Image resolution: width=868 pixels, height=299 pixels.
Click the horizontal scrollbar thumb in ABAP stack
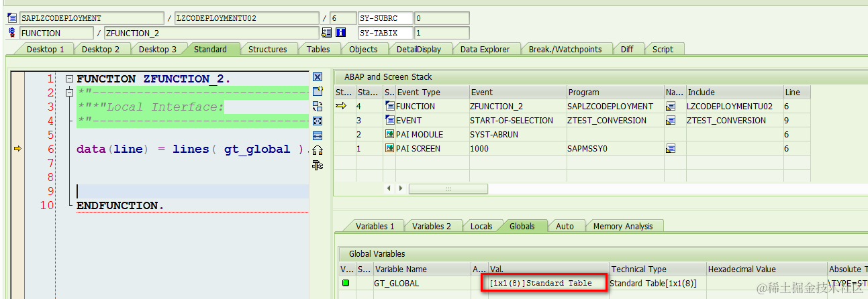[448, 188]
